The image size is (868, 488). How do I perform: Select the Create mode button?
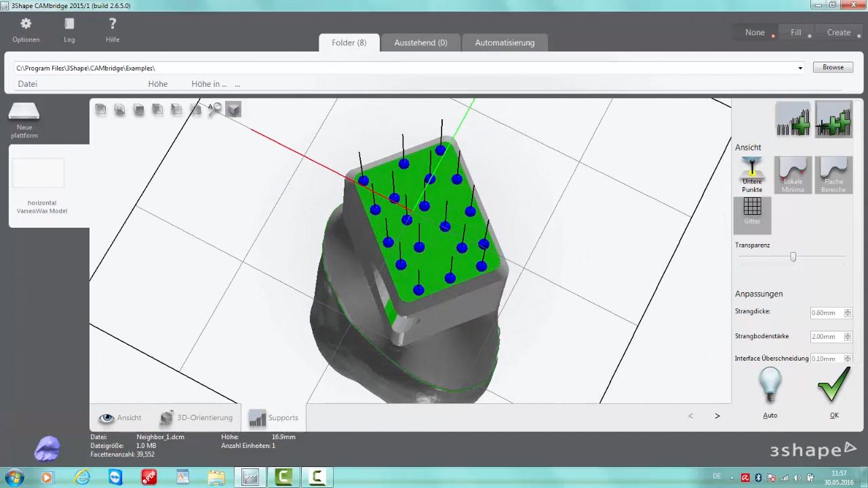838,33
